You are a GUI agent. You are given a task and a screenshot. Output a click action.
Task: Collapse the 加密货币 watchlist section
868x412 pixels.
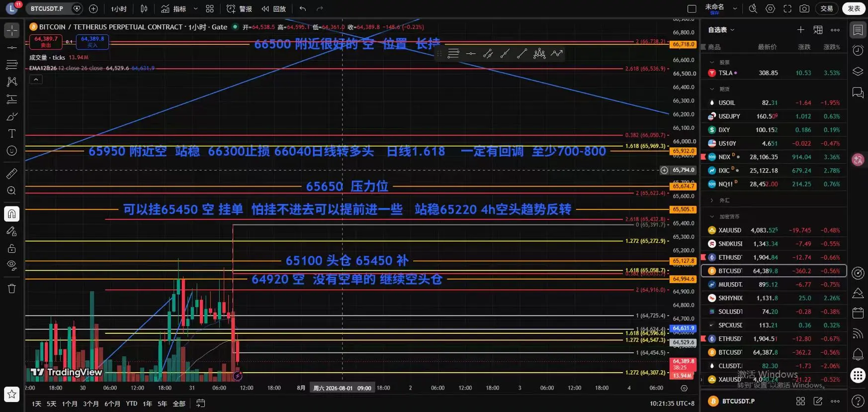712,216
